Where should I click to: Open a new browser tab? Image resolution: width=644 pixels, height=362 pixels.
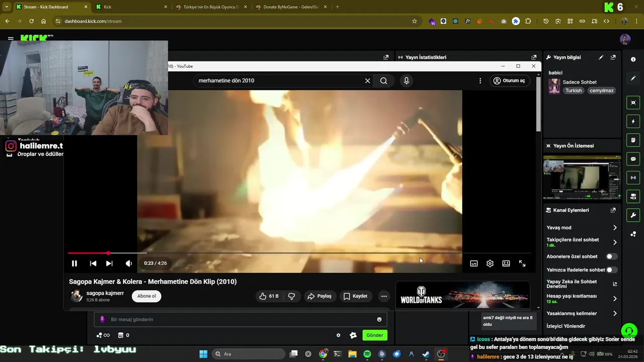tap(337, 7)
